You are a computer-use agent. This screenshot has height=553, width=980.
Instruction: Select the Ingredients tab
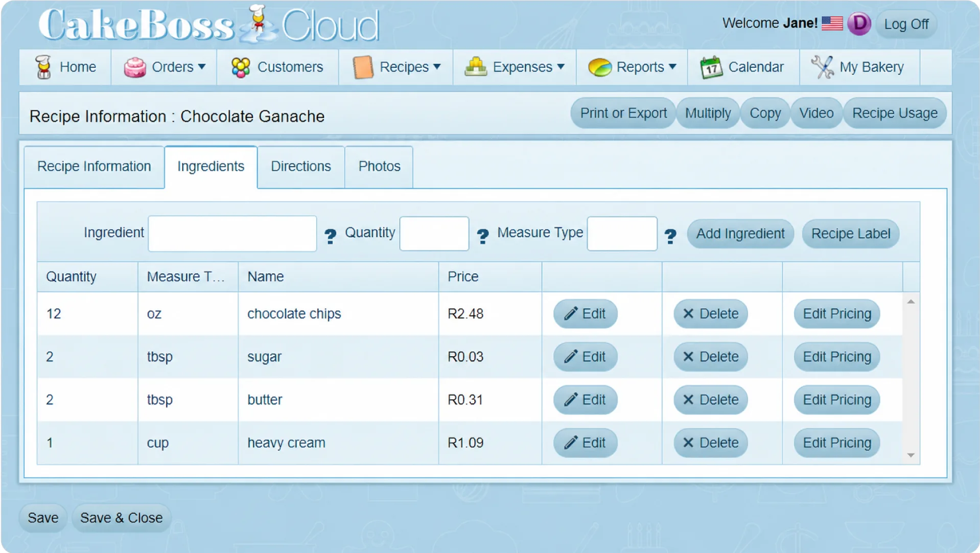pos(211,167)
